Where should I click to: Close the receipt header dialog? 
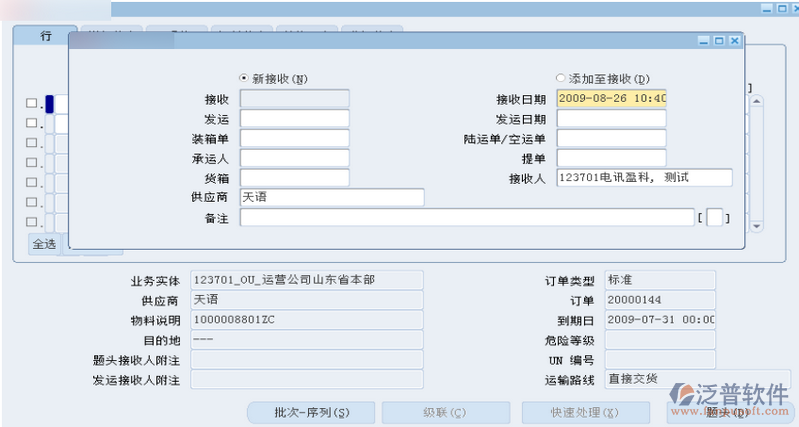734,41
